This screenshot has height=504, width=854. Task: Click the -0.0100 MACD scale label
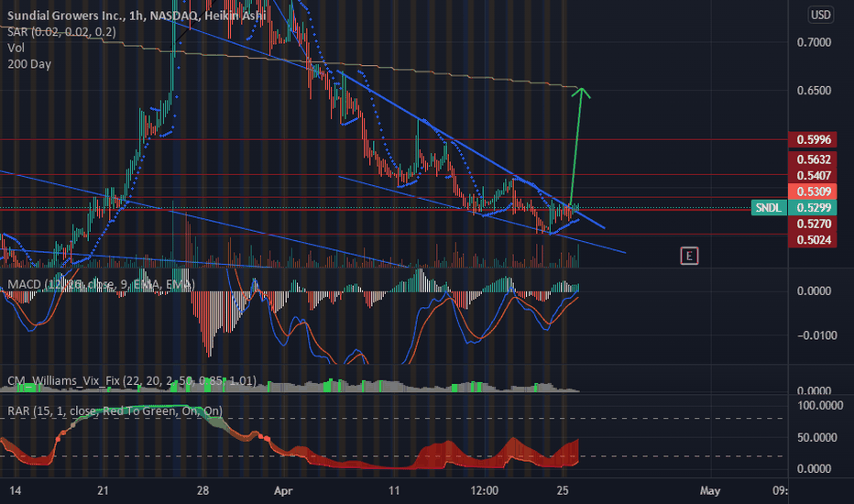[x=817, y=335]
